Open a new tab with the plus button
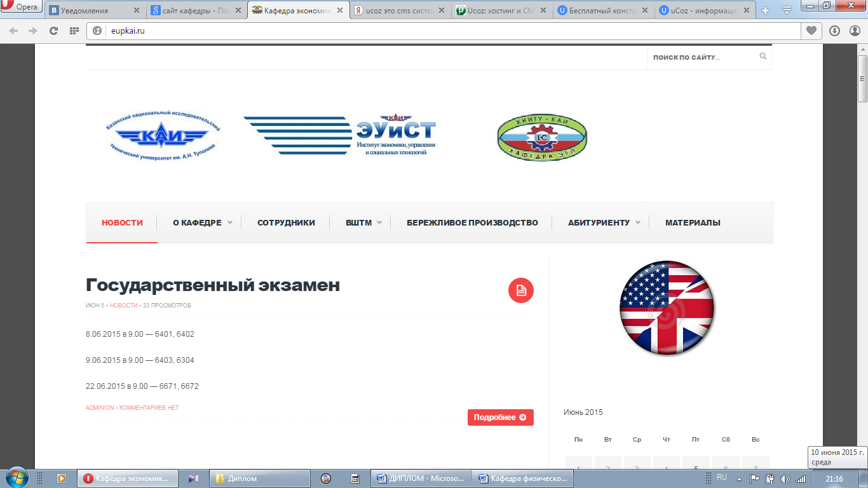 pyautogui.click(x=765, y=10)
